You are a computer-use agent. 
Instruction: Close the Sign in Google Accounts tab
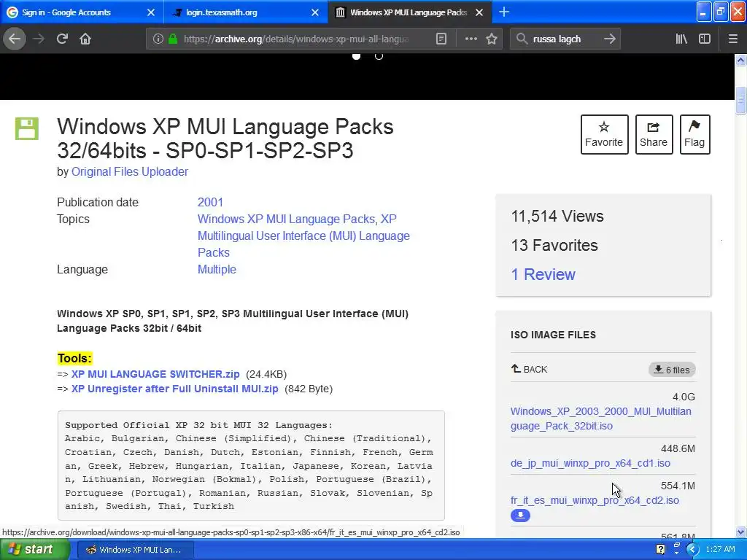[x=150, y=12]
